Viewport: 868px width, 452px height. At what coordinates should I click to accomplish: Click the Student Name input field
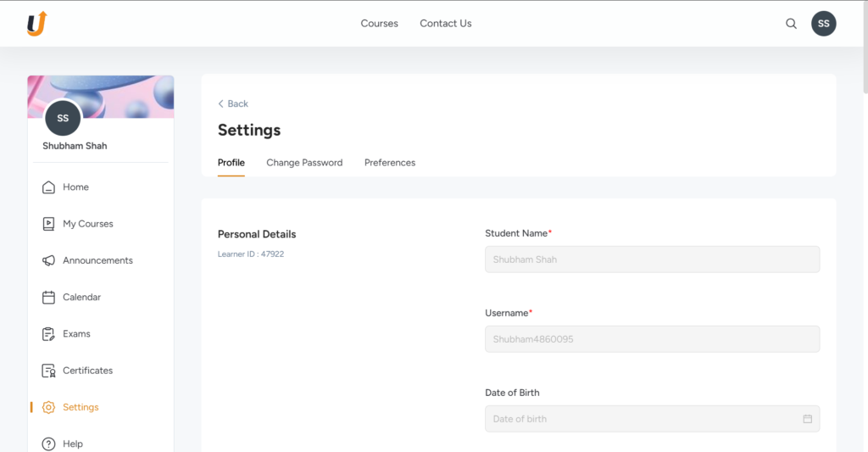(x=652, y=259)
